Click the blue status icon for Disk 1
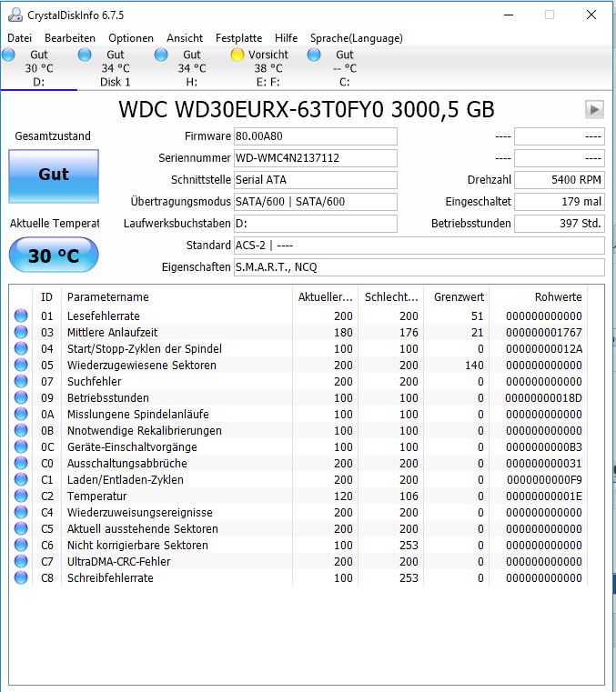This screenshot has height=692, width=616. coord(85,55)
